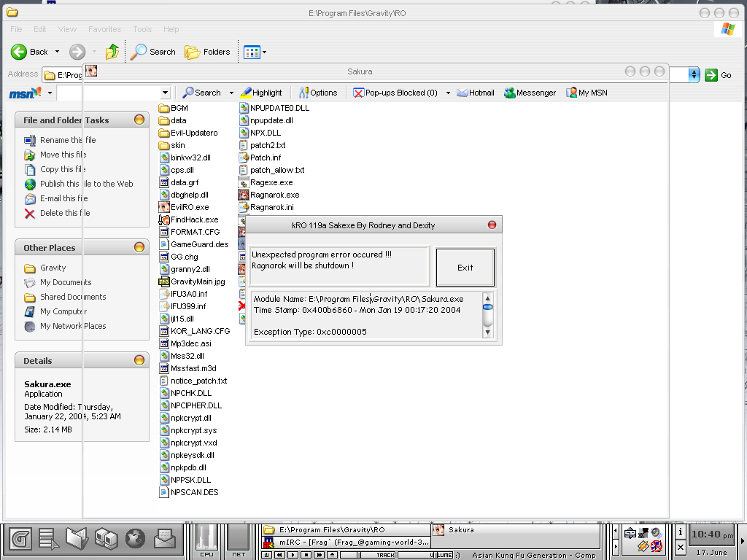
Task: Select data.grf file icon
Action: 164,182
